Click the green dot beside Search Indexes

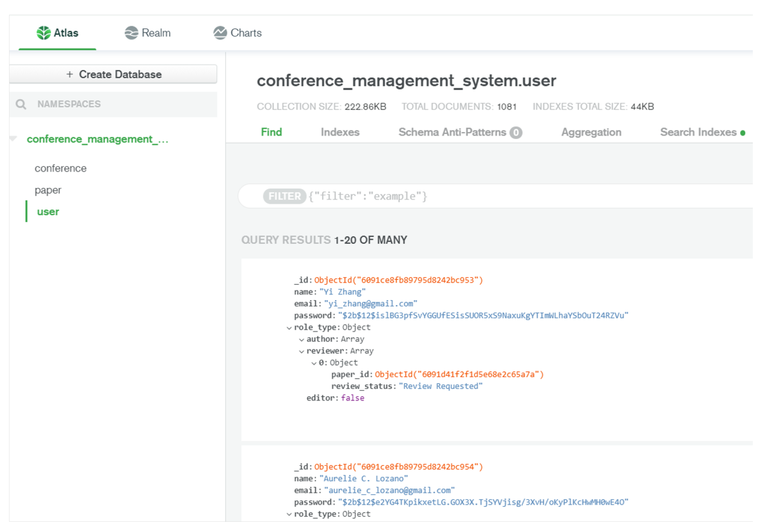[743, 133]
